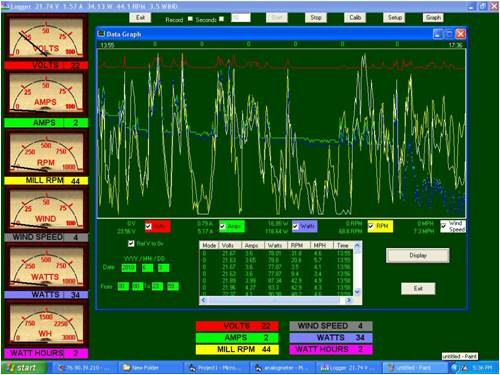Click the AMPS analog gauge
Image resolution: width=500 pixels, height=375 pixels.
pos(46,93)
